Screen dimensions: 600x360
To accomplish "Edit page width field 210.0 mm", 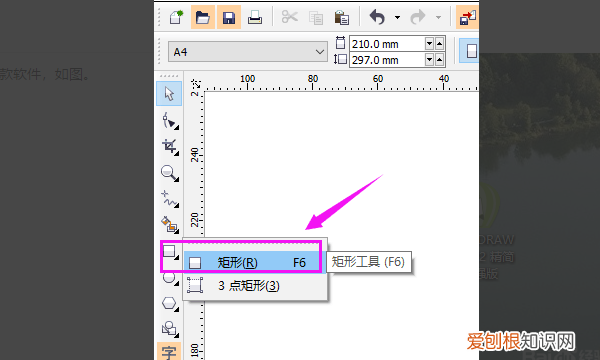I will 387,44.
